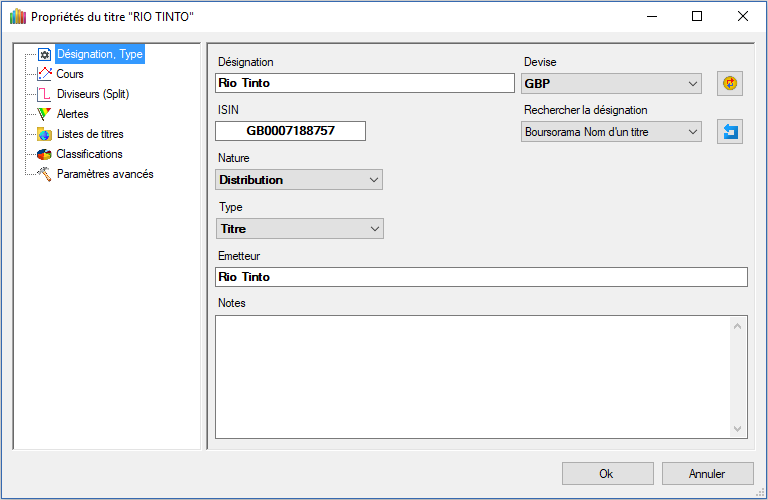768x500 pixels.
Task: Click the Alertes icon in sidebar
Action: [x=44, y=114]
